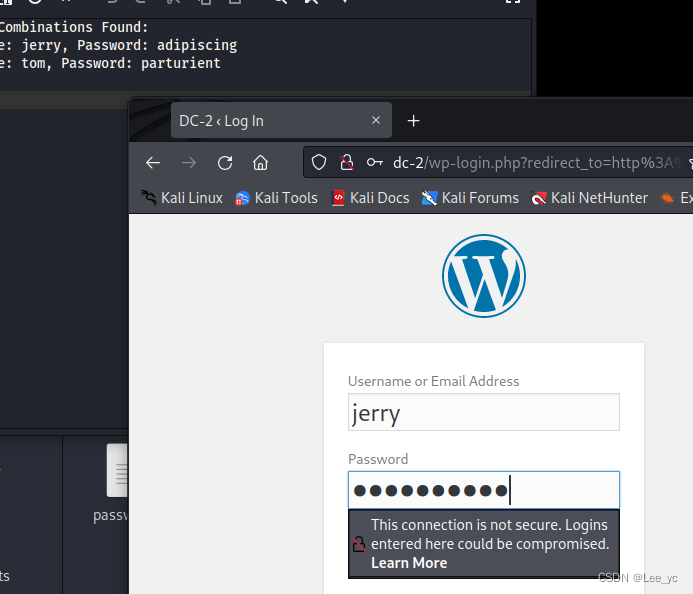This screenshot has height=594, width=693.
Task: Click the tom password line in the terminal
Action: click(110, 63)
